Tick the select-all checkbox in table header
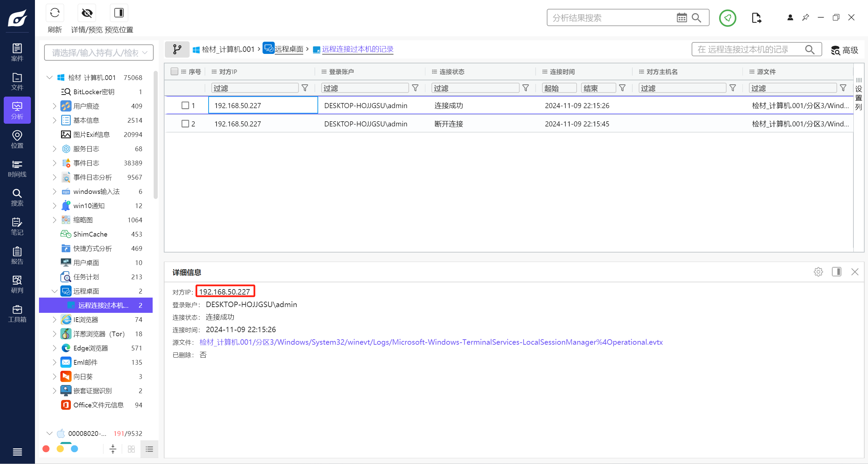868x464 pixels. [x=174, y=72]
